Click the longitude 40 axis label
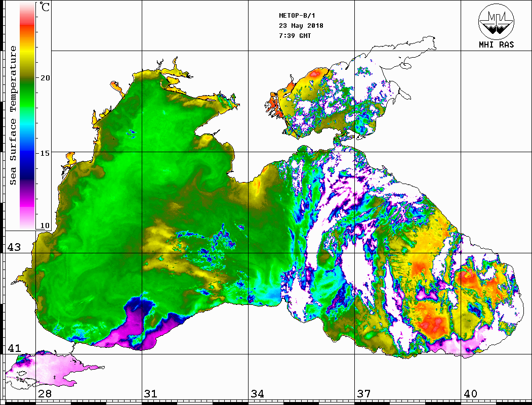532x405 pixels. coord(470,394)
